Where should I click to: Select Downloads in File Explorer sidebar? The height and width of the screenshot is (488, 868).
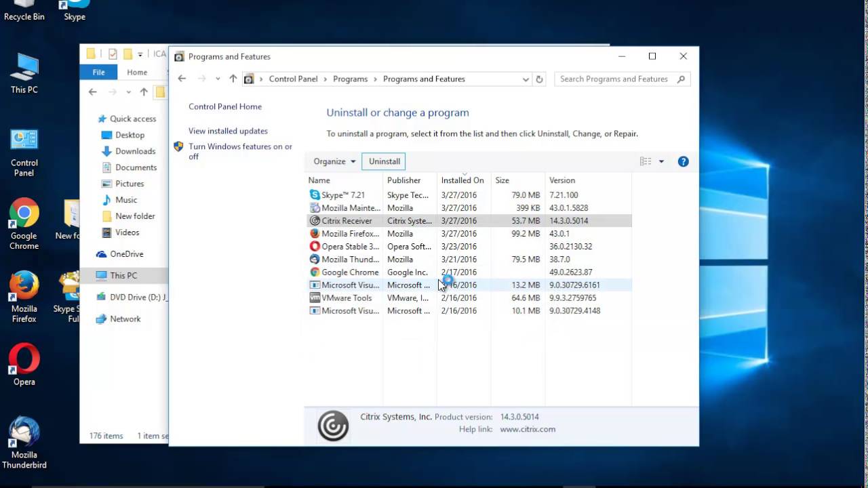point(135,151)
